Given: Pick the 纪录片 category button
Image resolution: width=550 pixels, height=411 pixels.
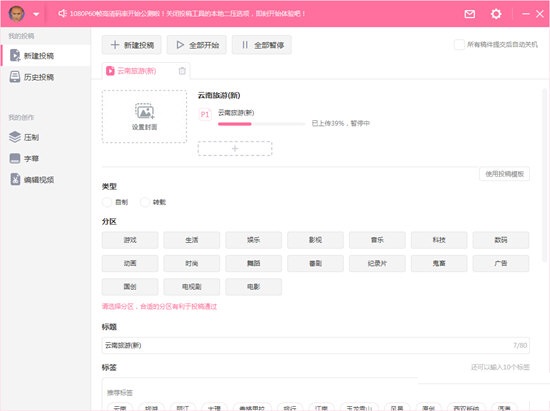Looking at the screenshot, I should 377,263.
